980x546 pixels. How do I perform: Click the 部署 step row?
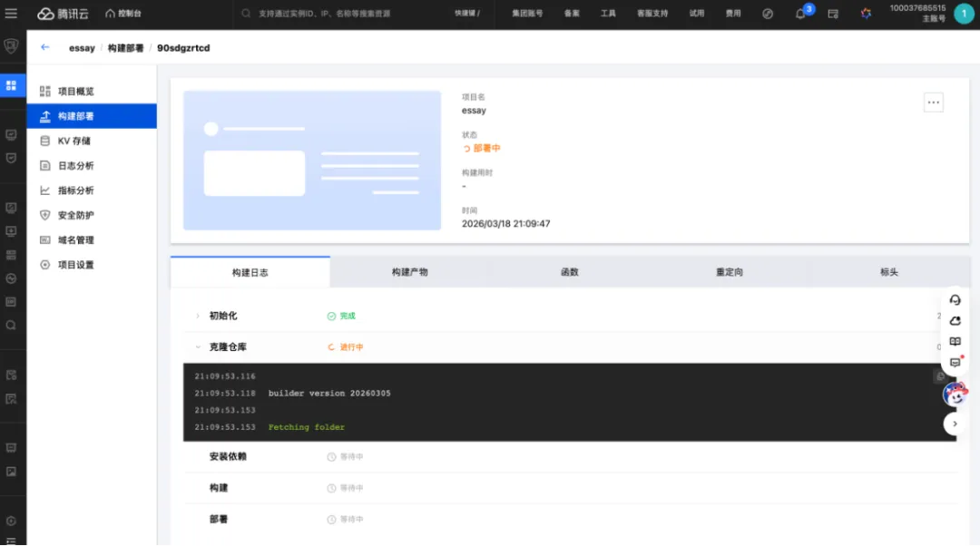570,519
